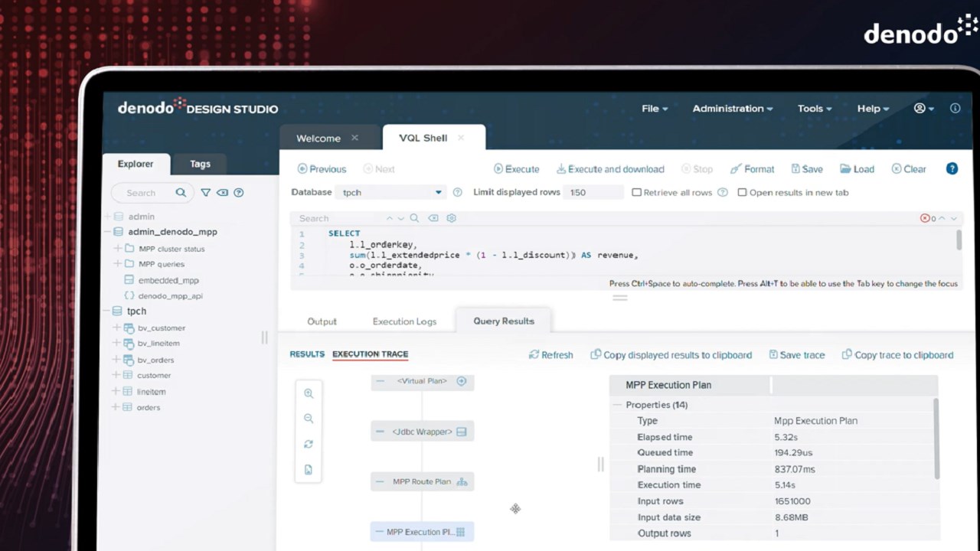Screen dimensions: 980x551
Task: Open the File menu
Action: coord(655,109)
